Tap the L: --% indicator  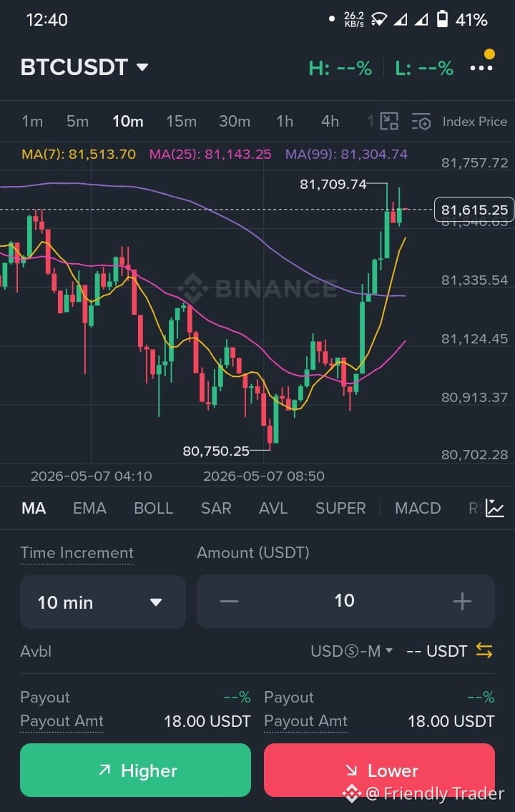(x=424, y=68)
